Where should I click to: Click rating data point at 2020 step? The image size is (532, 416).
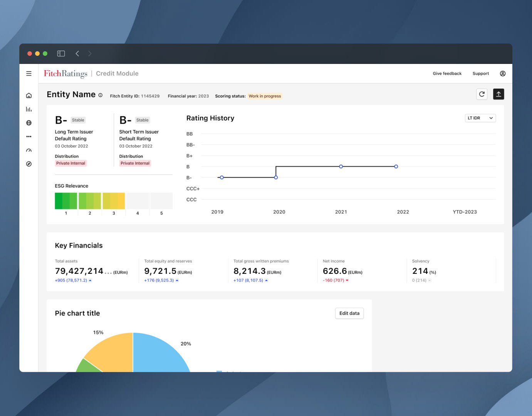(x=276, y=178)
